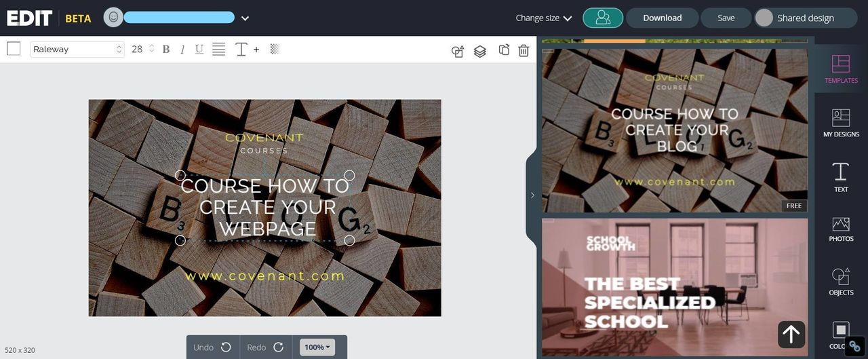Open the layers stack icon
868x359 pixels.
point(480,51)
